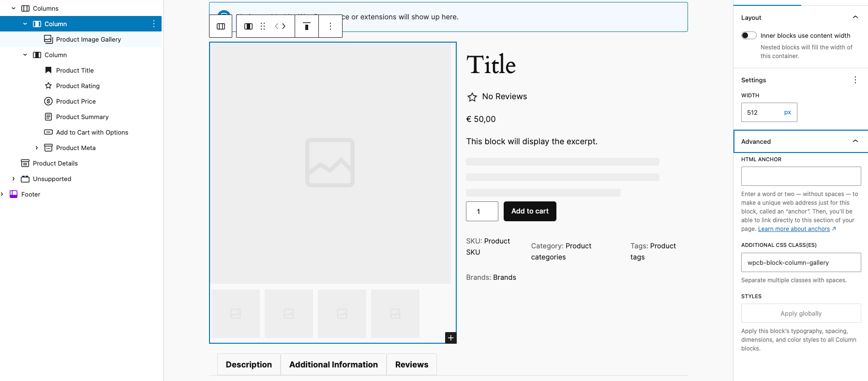Open vertical alignment tool in toolbar
868x381 pixels.
pos(307,27)
